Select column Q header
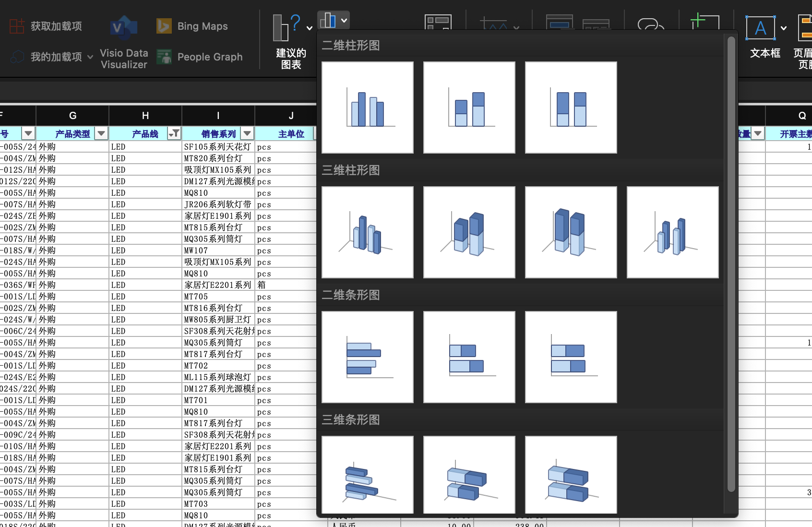Screen dimensions: 812x527 pos(789,116)
